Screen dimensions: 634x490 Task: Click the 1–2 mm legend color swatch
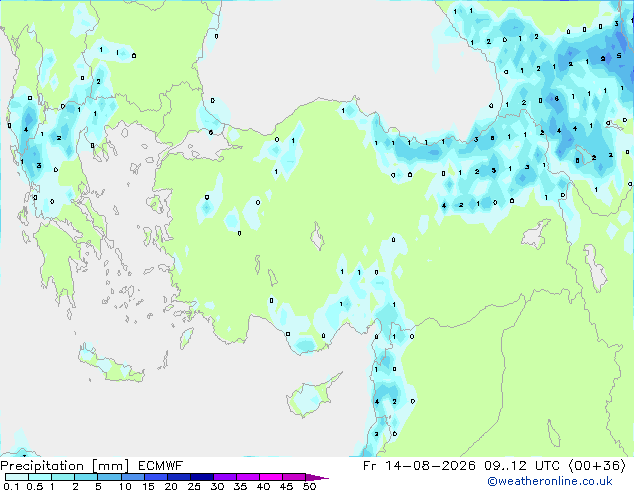coord(63,477)
